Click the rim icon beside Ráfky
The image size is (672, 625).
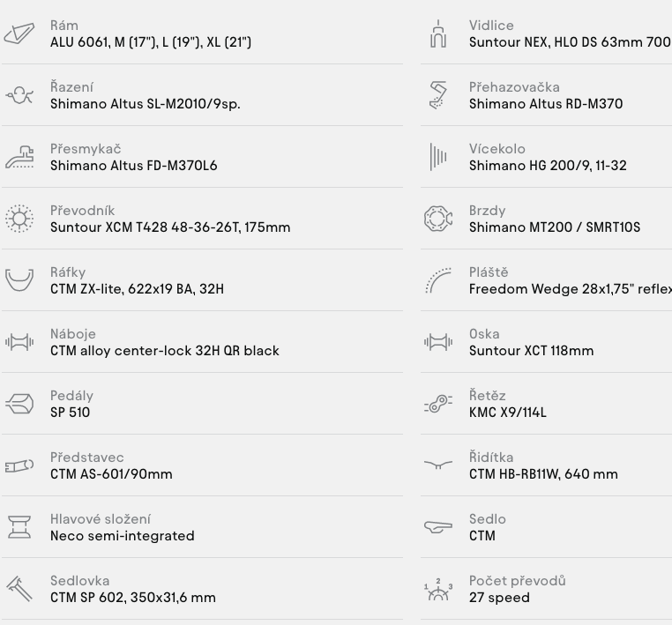[19, 280]
